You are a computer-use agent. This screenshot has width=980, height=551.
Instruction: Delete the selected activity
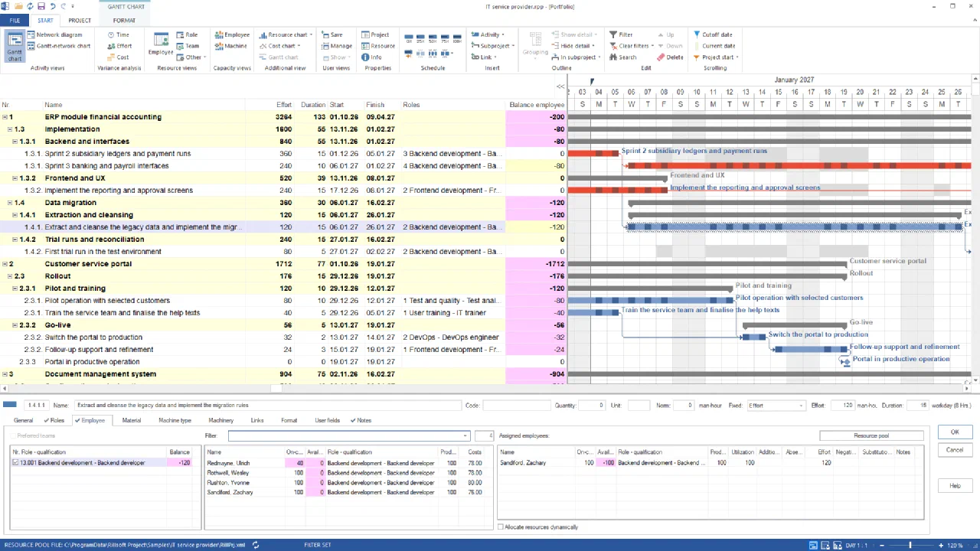point(670,57)
